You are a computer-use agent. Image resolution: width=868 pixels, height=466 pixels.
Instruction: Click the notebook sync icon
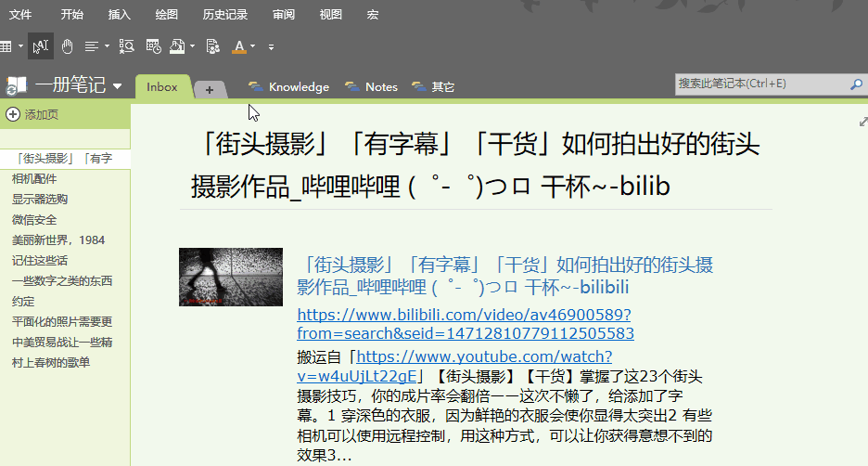(x=16, y=86)
